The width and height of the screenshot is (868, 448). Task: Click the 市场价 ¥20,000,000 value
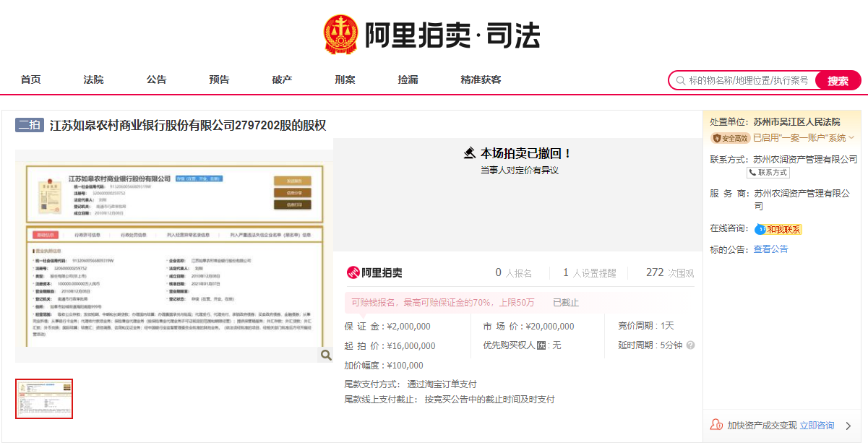550,326
